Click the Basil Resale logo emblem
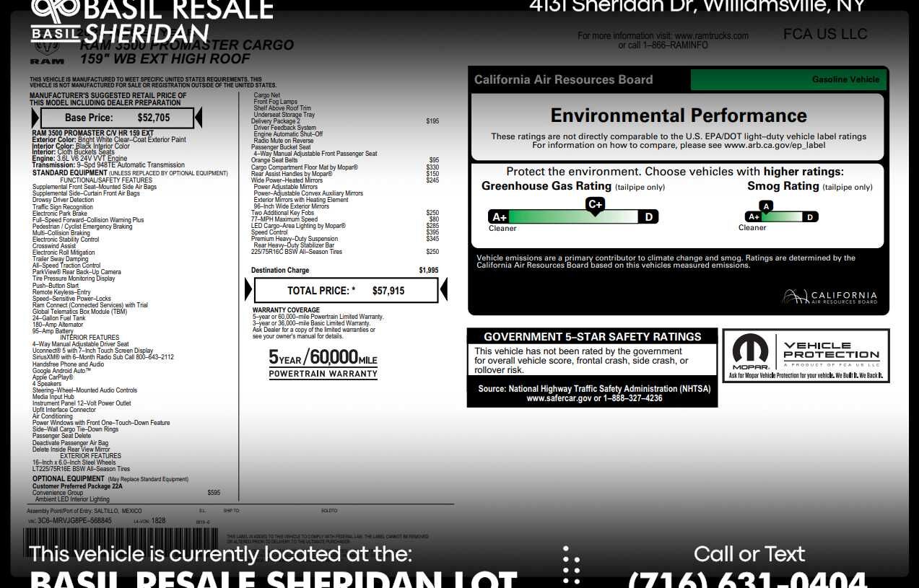 [55, 10]
